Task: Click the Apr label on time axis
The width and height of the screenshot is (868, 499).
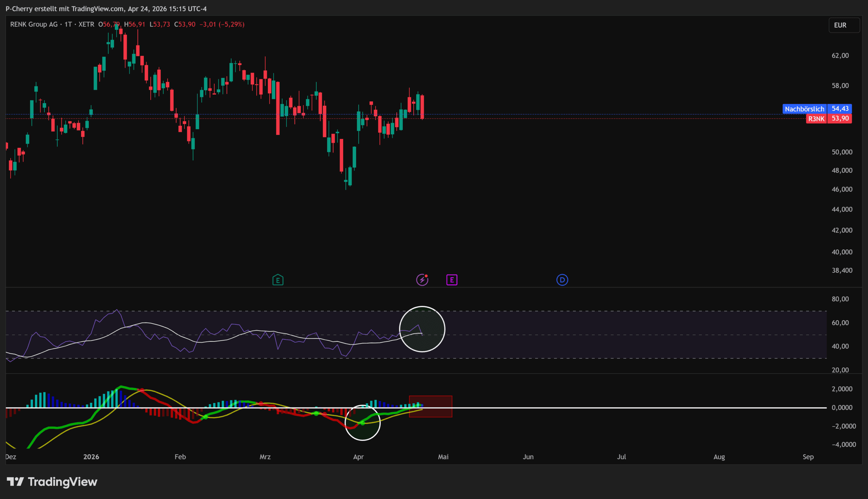Action: pos(358,457)
